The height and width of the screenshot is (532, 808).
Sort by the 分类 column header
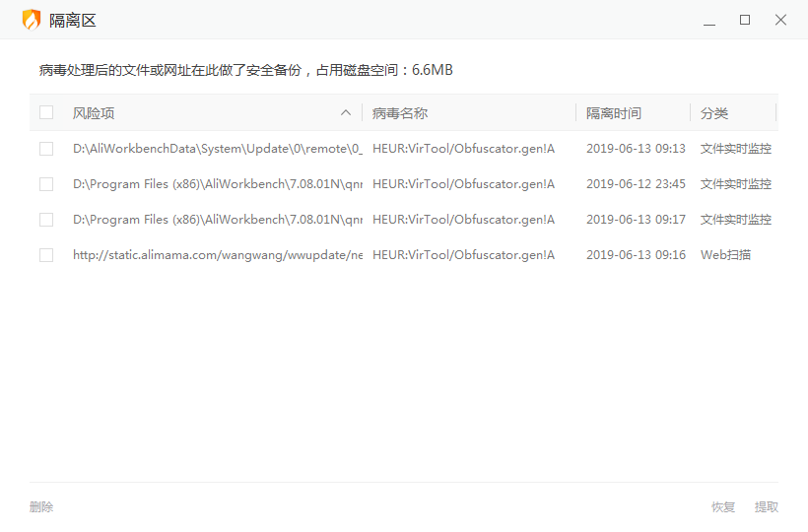[x=714, y=113]
